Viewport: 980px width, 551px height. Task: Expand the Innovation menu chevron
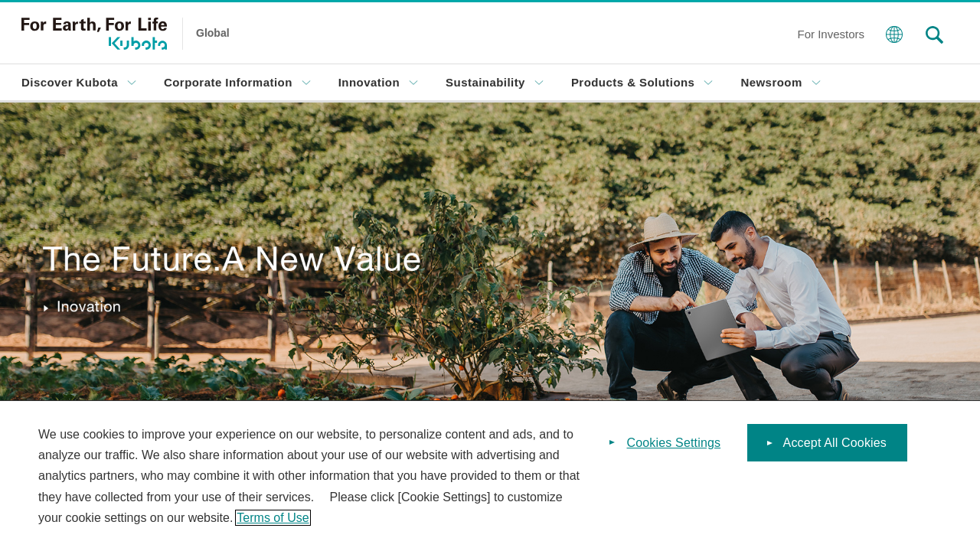pos(413,83)
